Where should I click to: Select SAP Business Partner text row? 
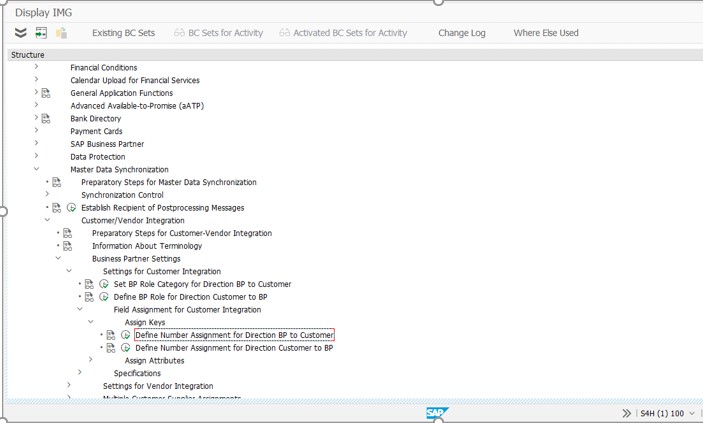click(107, 144)
